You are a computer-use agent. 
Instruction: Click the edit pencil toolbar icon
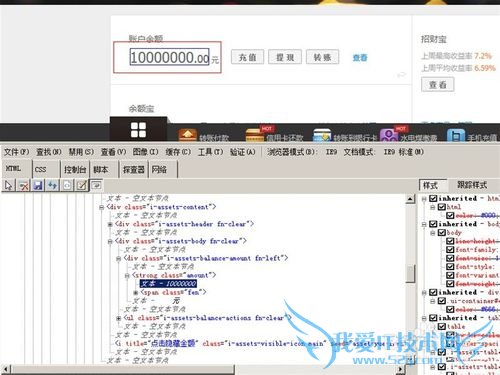(x=82, y=185)
